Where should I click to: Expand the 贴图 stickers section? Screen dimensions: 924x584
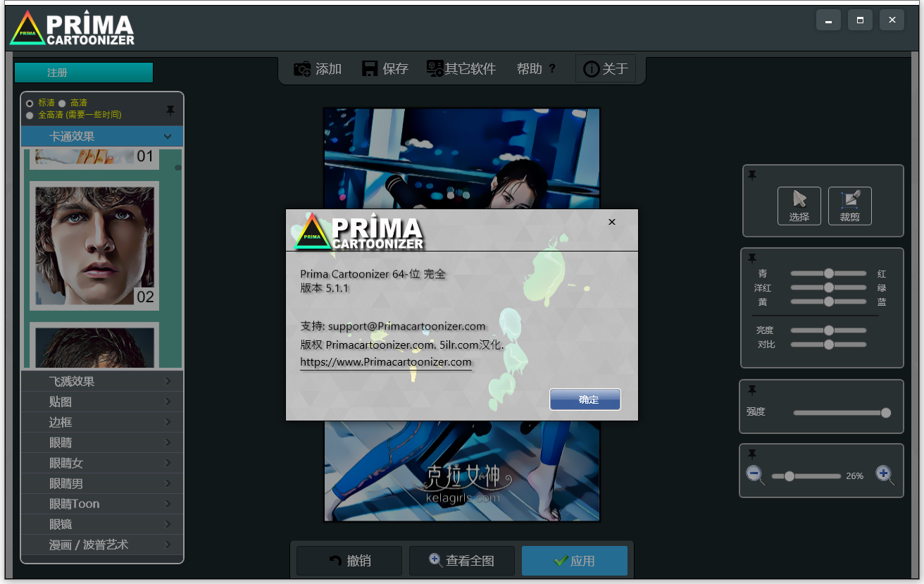point(102,402)
